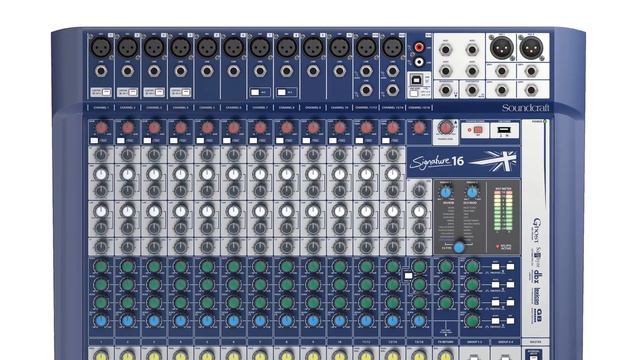This screenshot has height=360, width=640.
Task: Click the white RCA input jack
Action: pyautogui.click(x=419, y=62)
